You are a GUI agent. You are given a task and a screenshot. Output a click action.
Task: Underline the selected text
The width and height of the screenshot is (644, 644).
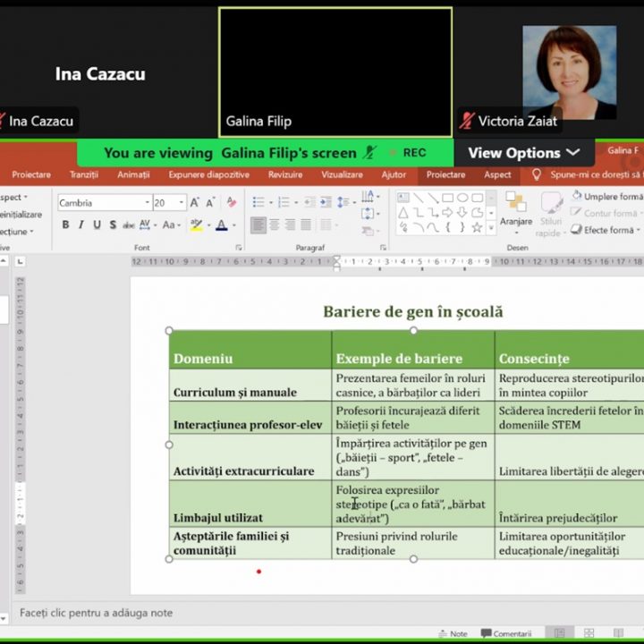[97, 225]
